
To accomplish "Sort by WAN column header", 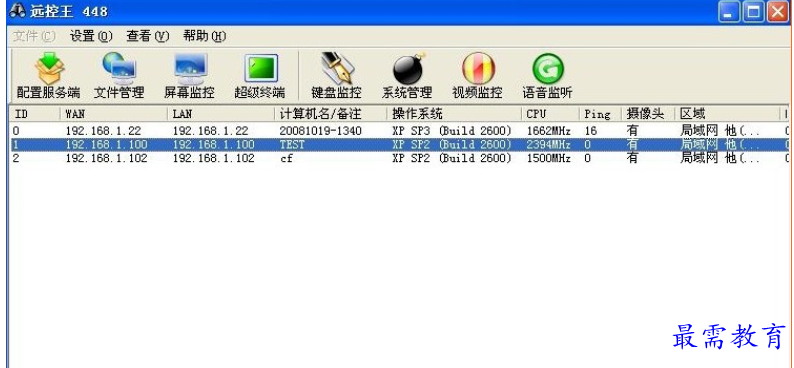I will (x=113, y=114).
